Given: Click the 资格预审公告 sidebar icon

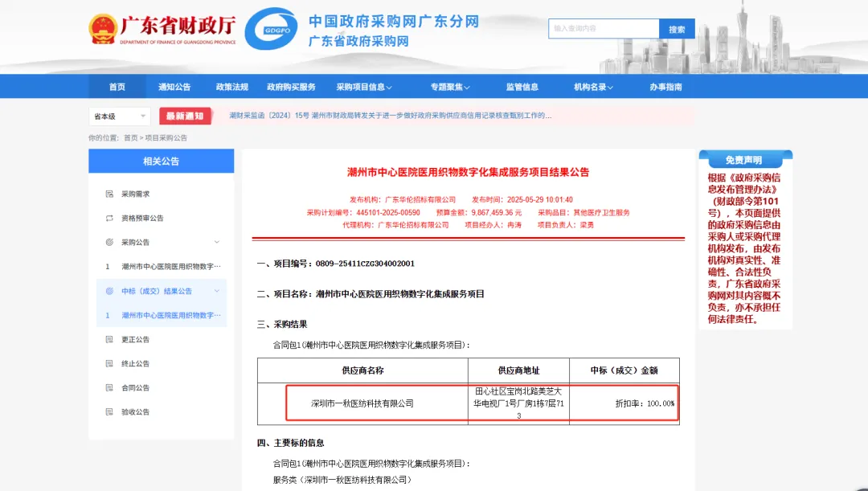Looking at the screenshot, I should pos(109,218).
